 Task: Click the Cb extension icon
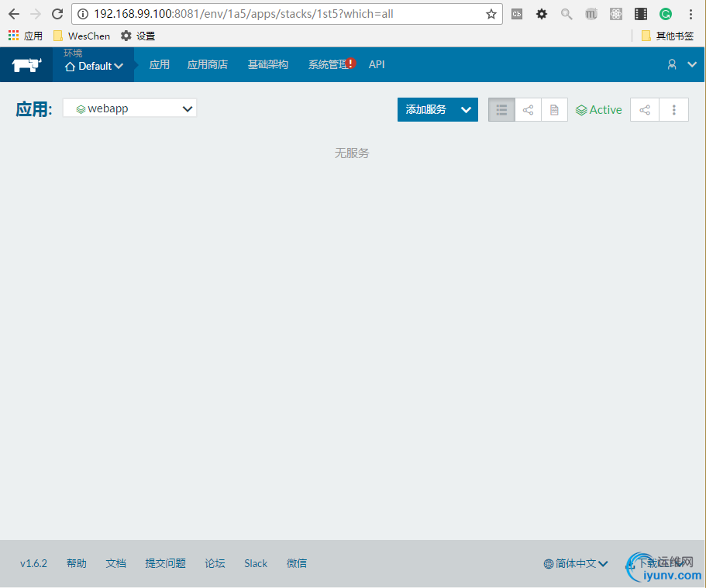pyautogui.click(x=517, y=14)
